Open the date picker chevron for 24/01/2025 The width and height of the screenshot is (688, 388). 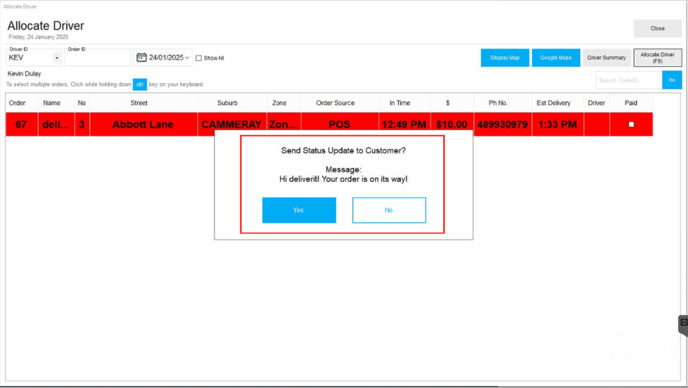[x=187, y=57]
